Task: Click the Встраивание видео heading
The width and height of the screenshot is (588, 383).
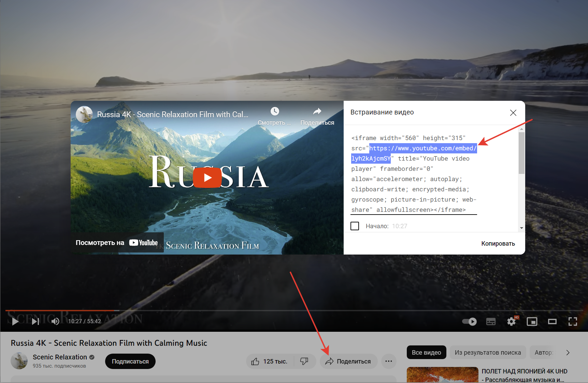Action: click(382, 112)
